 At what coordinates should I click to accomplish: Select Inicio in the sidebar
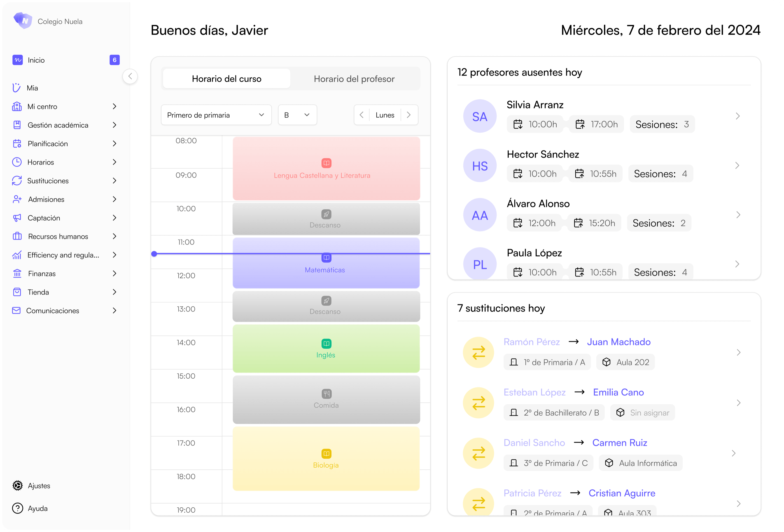click(66, 60)
